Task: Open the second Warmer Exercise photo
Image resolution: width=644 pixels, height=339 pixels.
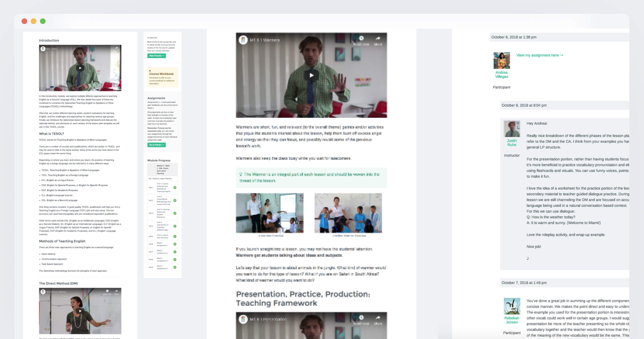Action: [x=348, y=213]
